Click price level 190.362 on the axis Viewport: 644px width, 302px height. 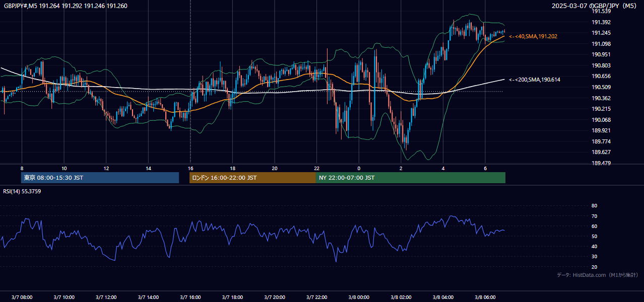pyautogui.click(x=601, y=98)
